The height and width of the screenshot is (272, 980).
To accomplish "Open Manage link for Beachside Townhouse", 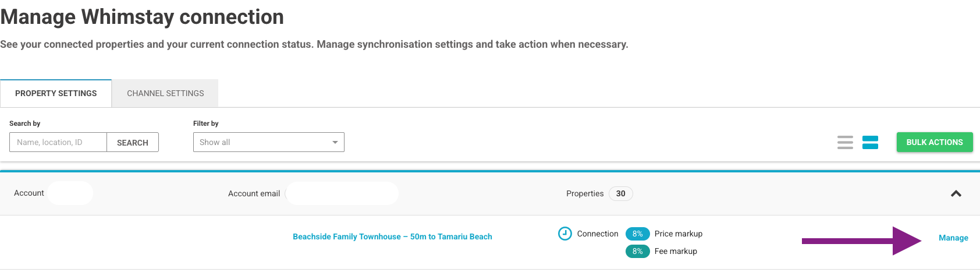I will pyautogui.click(x=953, y=238).
